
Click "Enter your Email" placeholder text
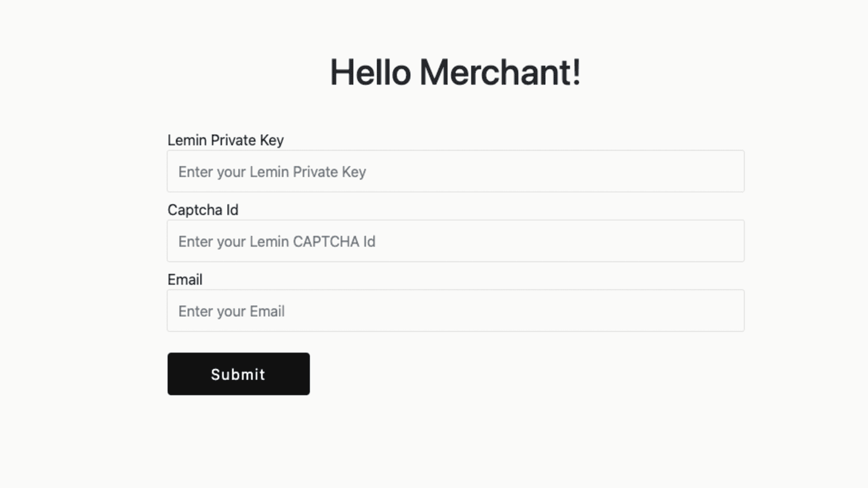coord(231,311)
